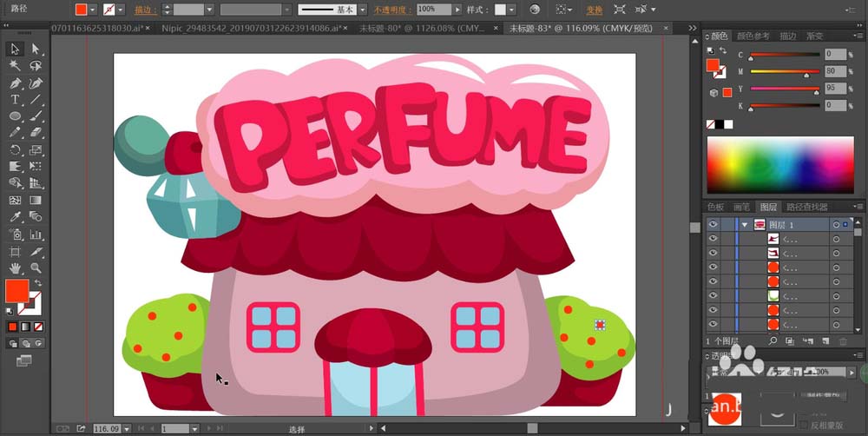
Task: Select the Paintbrush tool
Action: pyautogui.click(x=36, y=116)
